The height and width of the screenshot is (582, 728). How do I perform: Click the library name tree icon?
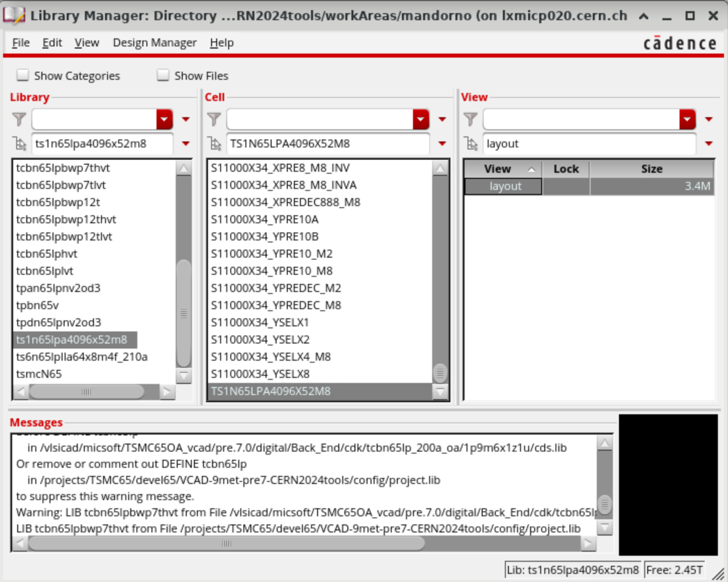(20, 144)
